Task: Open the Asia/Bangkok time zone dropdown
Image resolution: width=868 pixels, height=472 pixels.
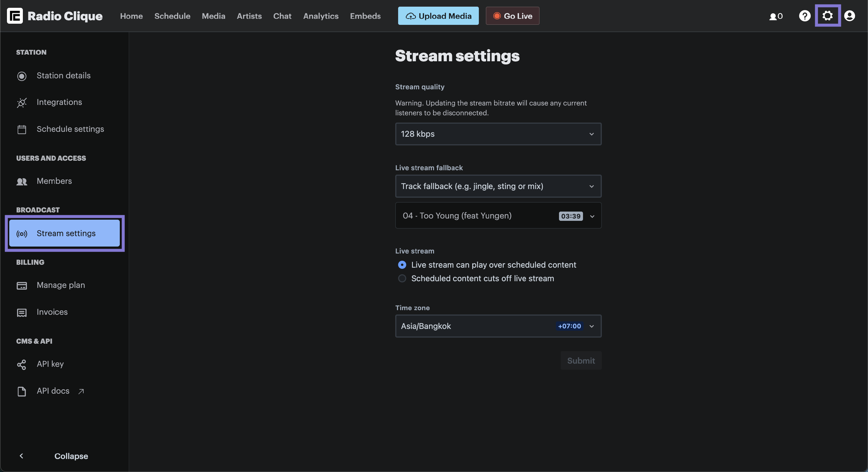Action: [x=498, y=326]
